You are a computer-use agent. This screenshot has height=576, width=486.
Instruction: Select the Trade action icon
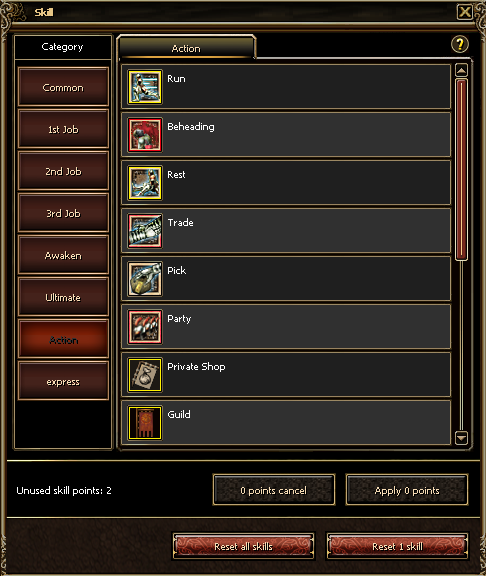point(145,231)
